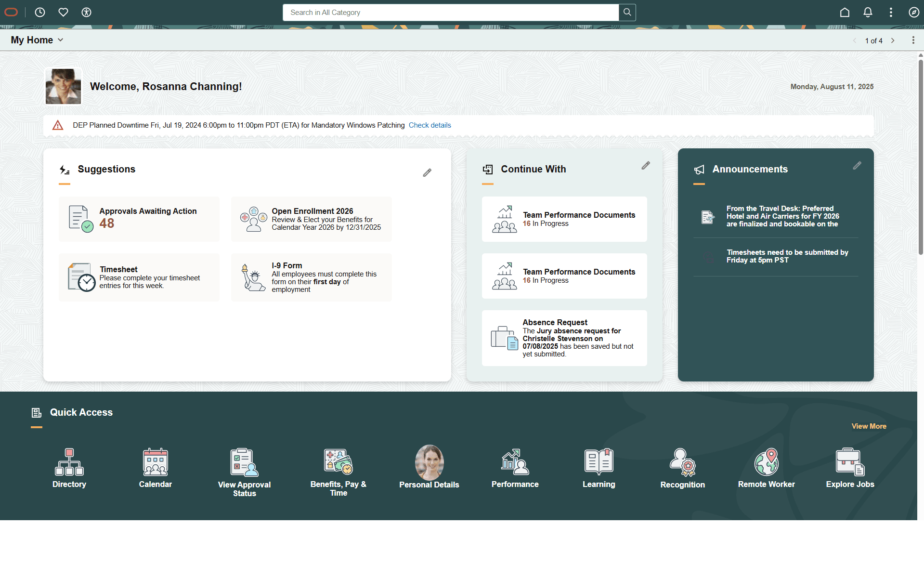Open the notifications bell
Screen dimensions: 924x578
click(868, 13)
